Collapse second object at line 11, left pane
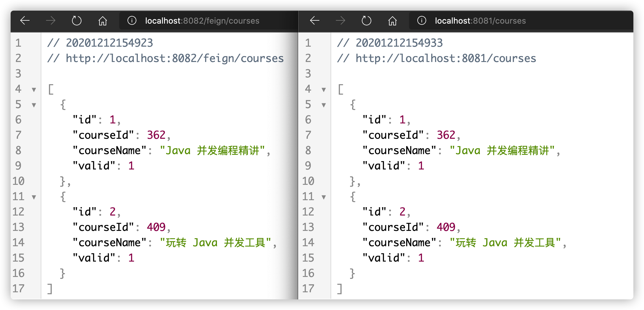The width and height of the screenshot is (644, 310). click(34, 197)
